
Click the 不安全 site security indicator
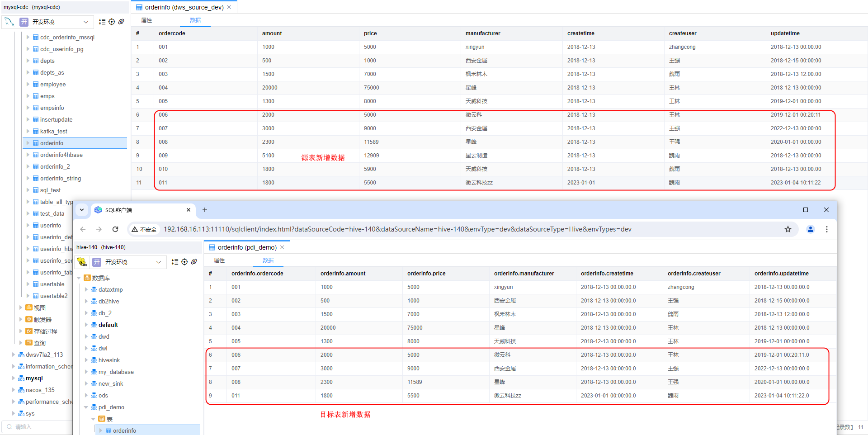(144, 229)
